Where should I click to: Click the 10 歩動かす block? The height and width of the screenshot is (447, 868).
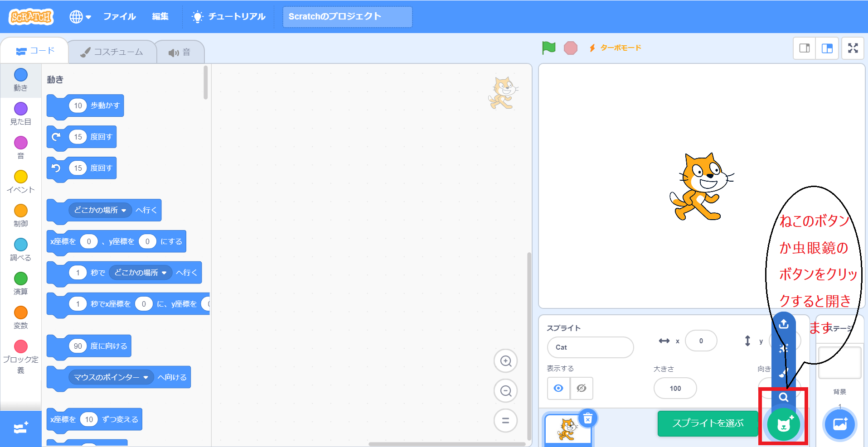(85, 106)
